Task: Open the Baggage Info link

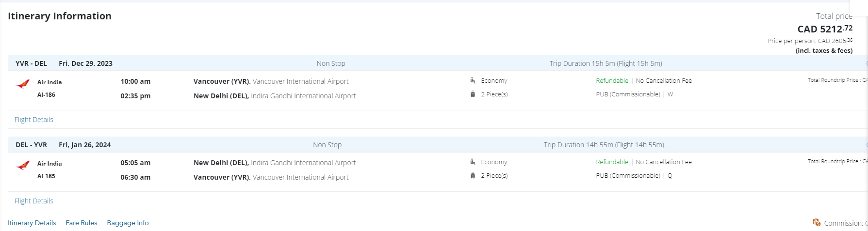Action: pyautogui.click(x=128, y=223)
